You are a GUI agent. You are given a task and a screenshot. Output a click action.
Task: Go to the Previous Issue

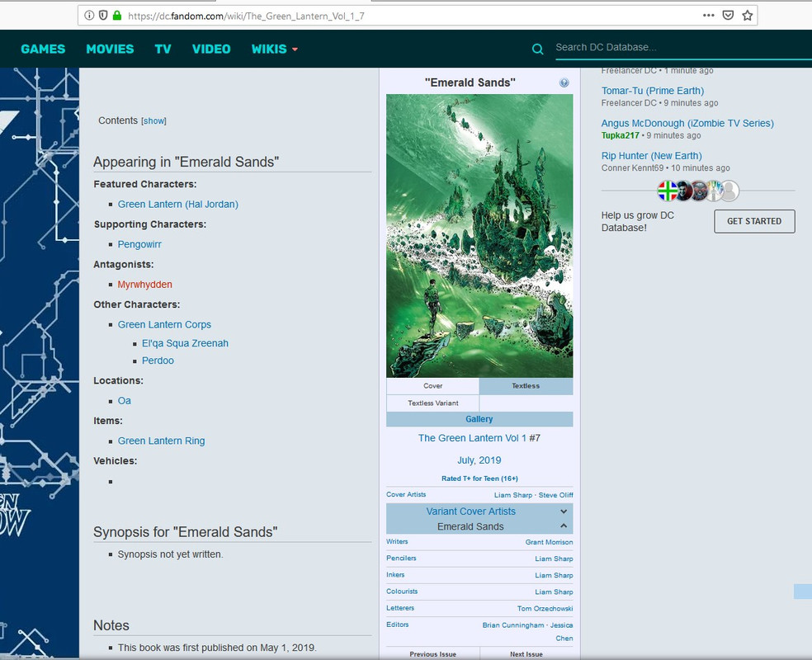(433, 654)
